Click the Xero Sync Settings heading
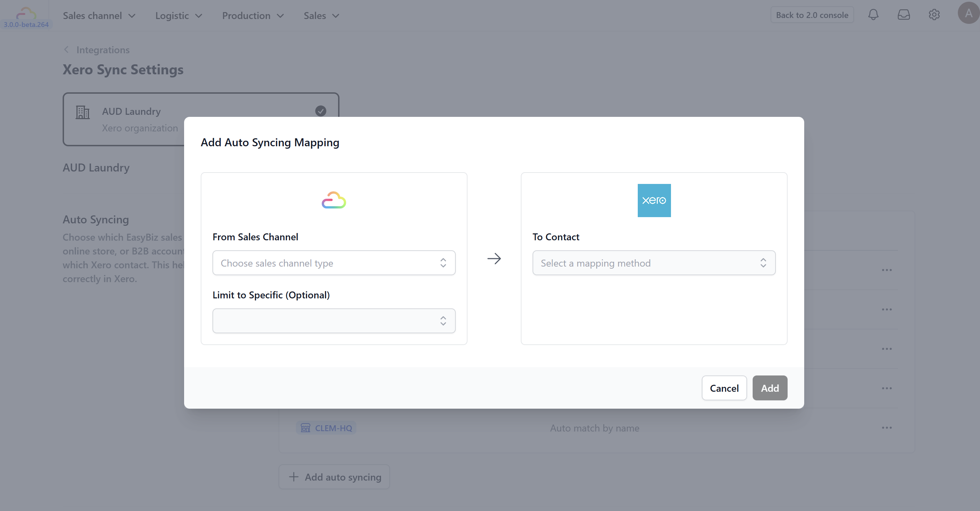This screenshot has height=511, width=980. pyautogui.click(x=123, y=69)
